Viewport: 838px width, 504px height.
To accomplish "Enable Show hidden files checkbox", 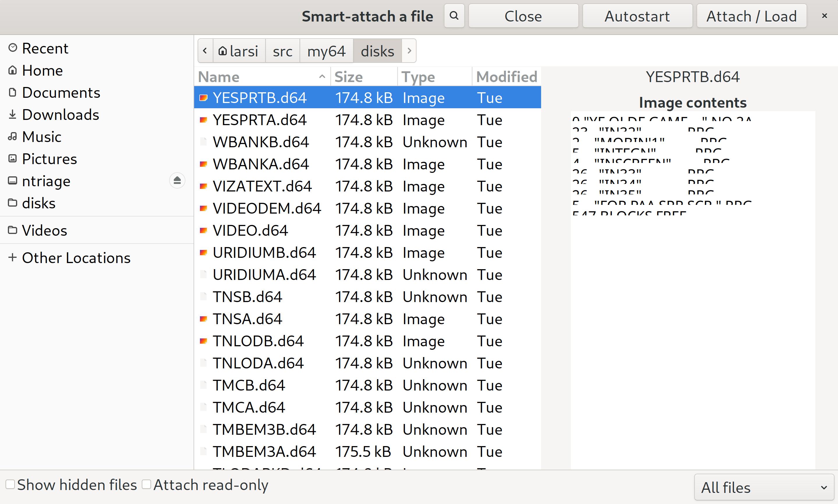I will pyautogui.click(x=10, y=484).
